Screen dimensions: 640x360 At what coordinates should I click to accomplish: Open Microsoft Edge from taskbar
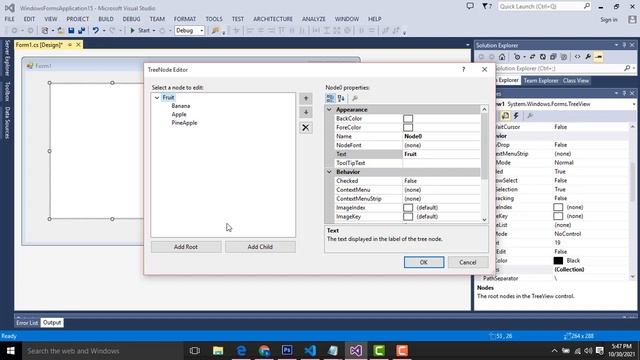click(x=241, y=351)
